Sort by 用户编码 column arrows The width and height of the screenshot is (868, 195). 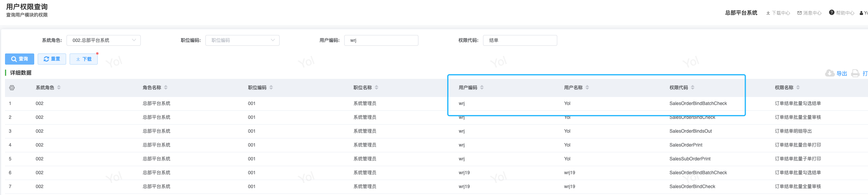click(x=482, y=88)
